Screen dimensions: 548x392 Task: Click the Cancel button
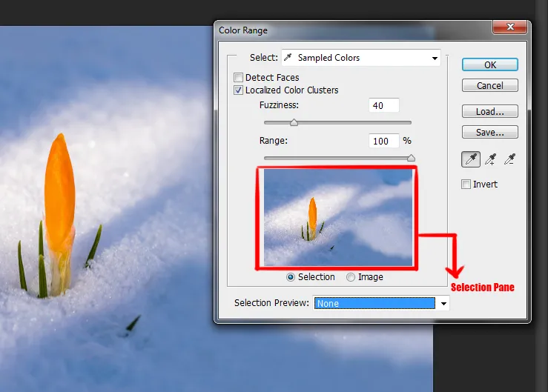point(490,85)
